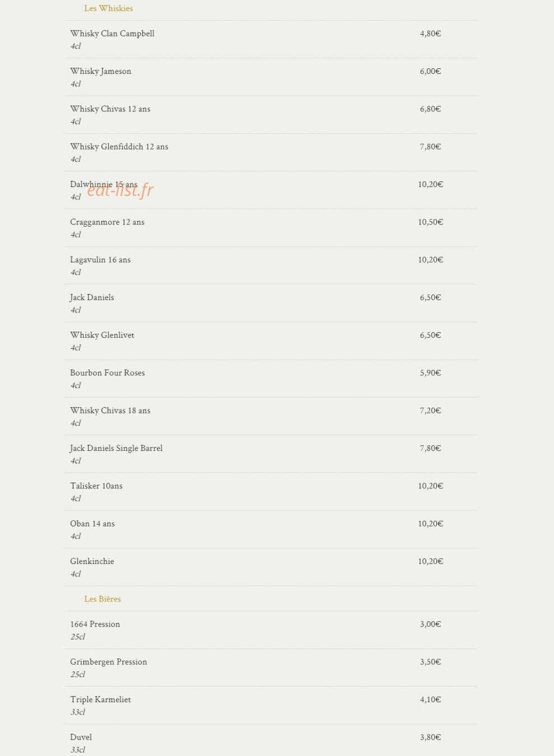Select Bourbon Four Roses entry

[271, 379]
